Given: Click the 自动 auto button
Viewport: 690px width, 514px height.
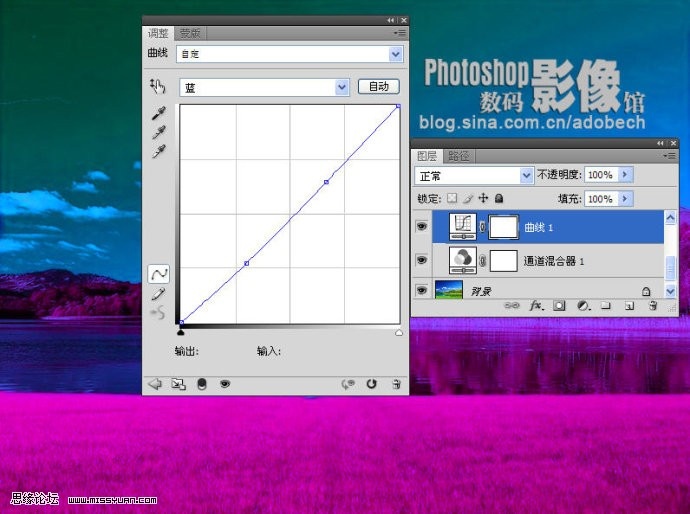Looking at the screenshot, I should tap(378, 86).
